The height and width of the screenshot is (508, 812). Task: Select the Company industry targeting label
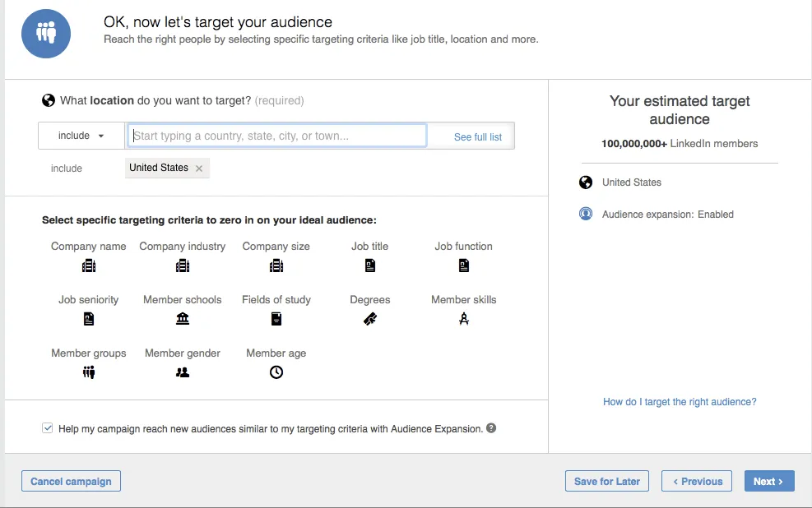click(x=183, y=247)
